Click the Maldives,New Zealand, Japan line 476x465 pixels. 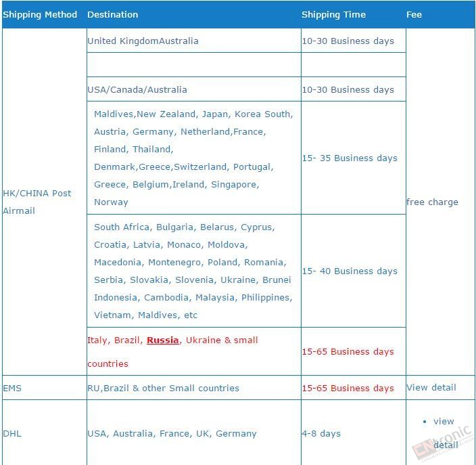pyautogui.click(x=193, y=114)
